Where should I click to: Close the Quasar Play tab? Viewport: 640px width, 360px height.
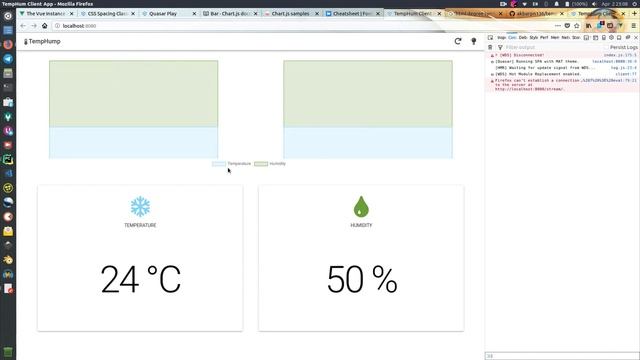pos(194,13)
